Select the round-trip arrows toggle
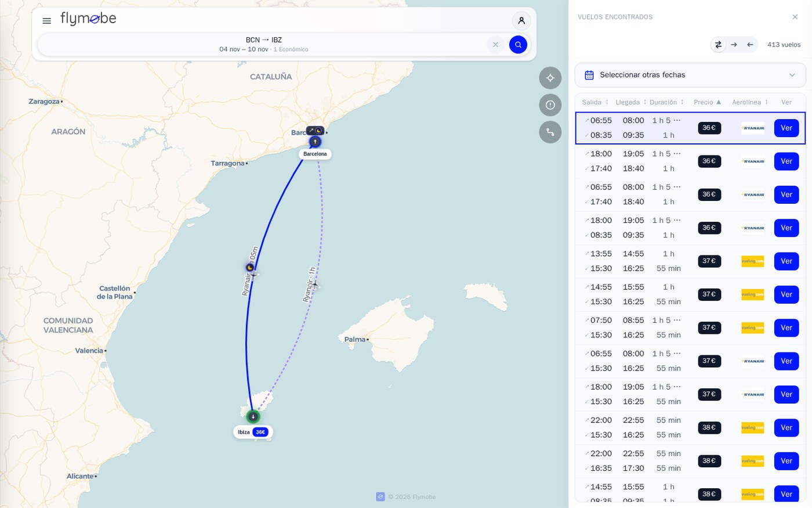 718,45
